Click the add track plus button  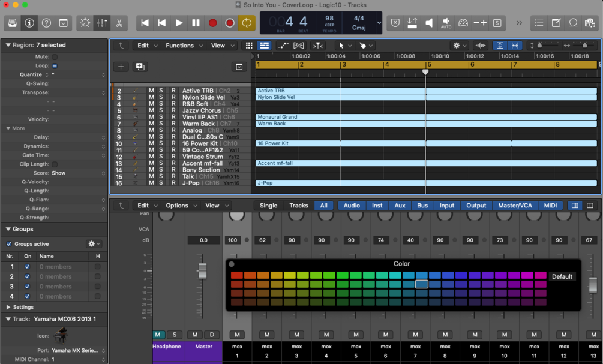[121, 67]
